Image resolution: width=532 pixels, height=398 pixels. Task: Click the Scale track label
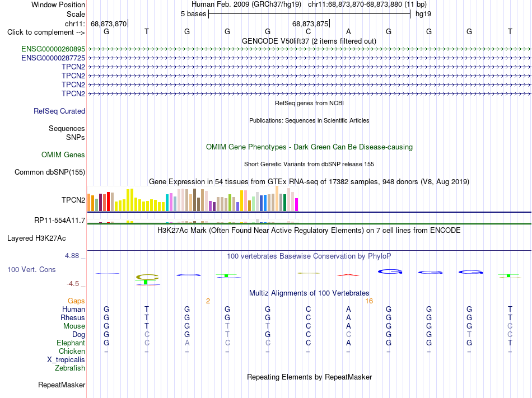(x=76, y=15)
